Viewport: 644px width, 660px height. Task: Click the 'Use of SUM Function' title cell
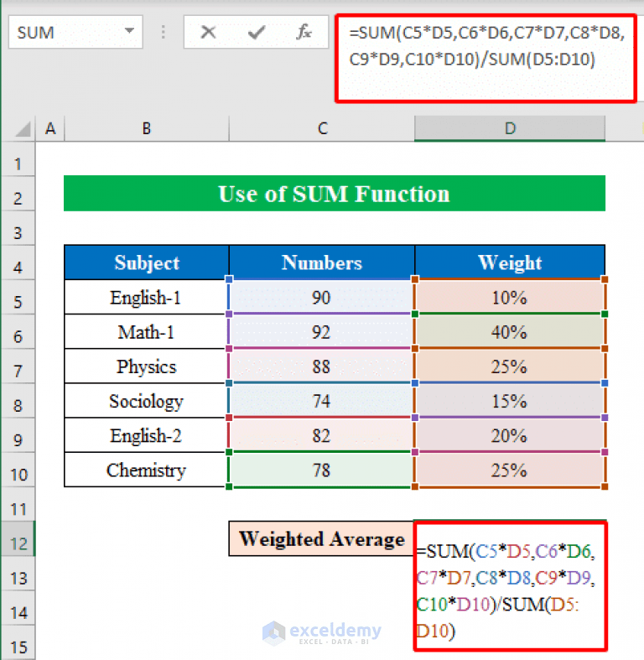pos(335,193)
